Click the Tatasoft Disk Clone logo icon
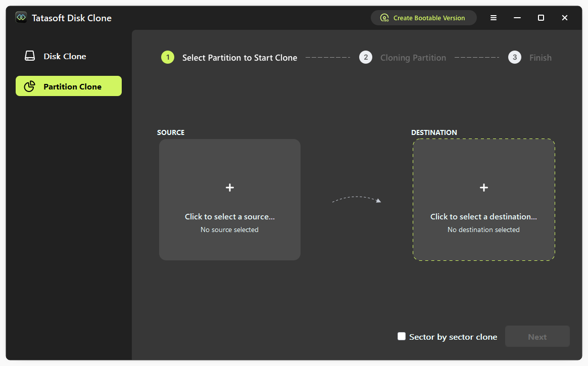Screen dimensions: 588x366 [21, 18]
